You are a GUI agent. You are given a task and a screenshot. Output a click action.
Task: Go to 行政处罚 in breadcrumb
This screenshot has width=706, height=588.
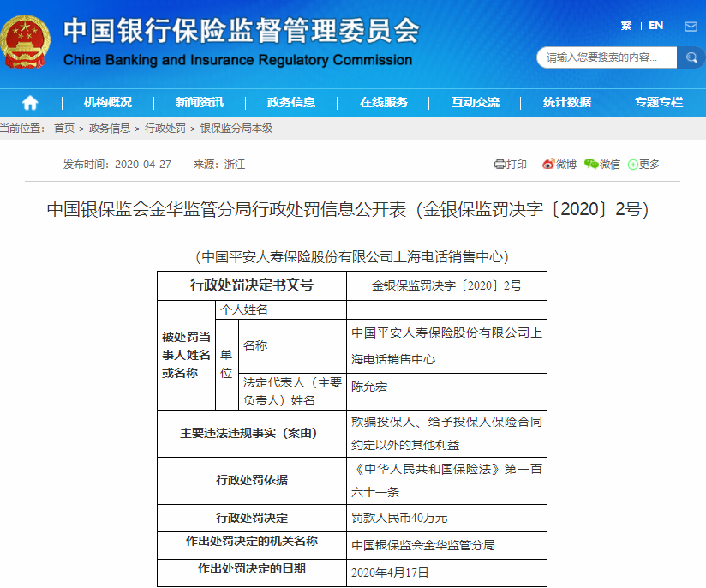165,129
